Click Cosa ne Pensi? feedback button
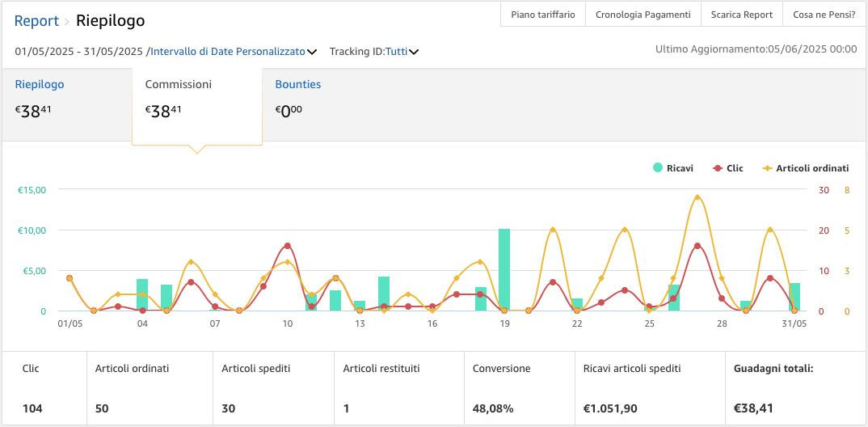 coord(824,15)
